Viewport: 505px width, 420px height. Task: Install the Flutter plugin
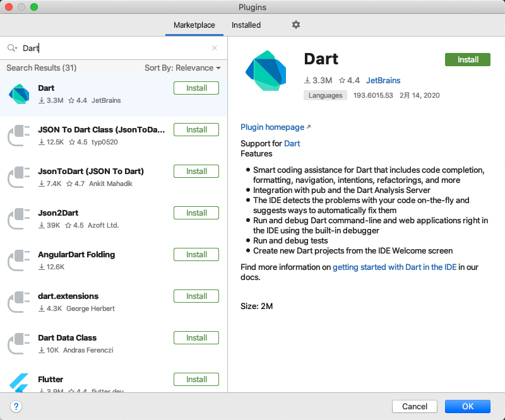pos(196,379)
